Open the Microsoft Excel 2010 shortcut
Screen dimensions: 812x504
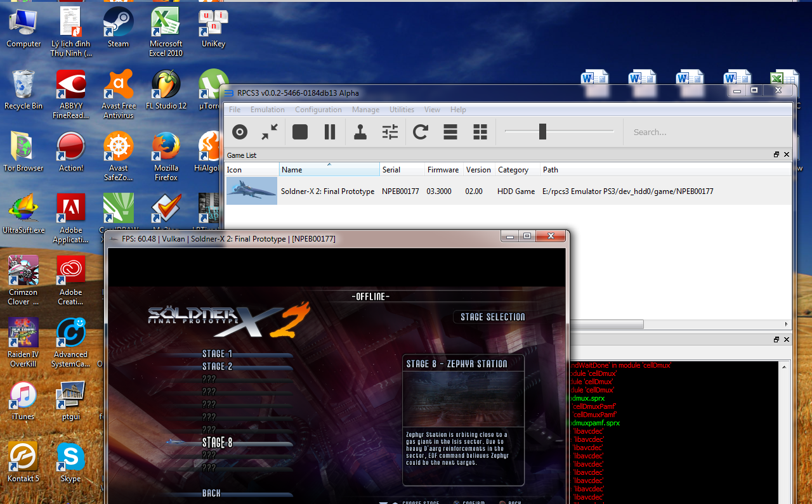coord(166,32)
